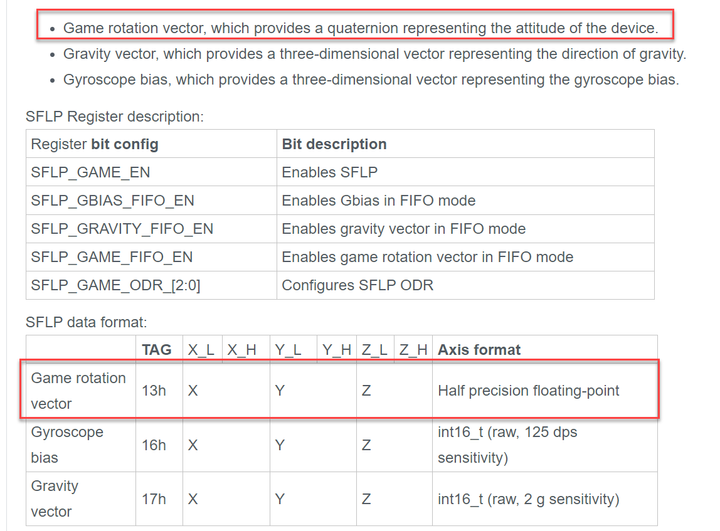Click the Gravity vector bullet text
720x531 pixels.
click(x=374, y=54)
